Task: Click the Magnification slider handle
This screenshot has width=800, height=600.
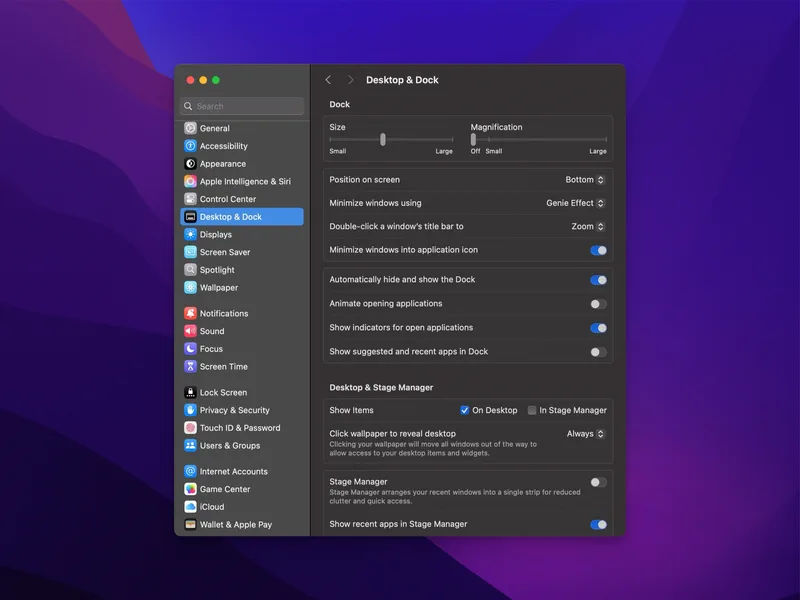Action: click(473, 139)
